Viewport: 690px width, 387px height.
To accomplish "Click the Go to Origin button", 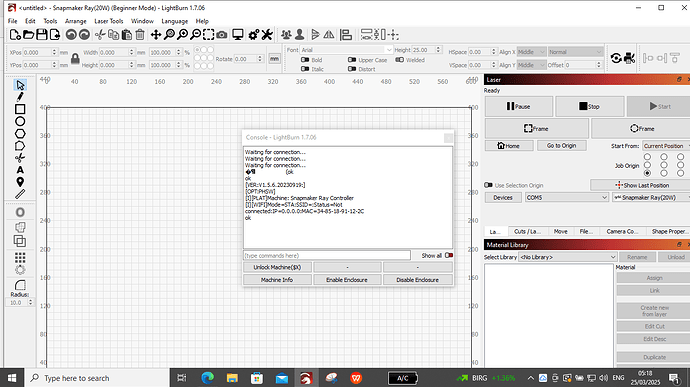I will point(562,146).
